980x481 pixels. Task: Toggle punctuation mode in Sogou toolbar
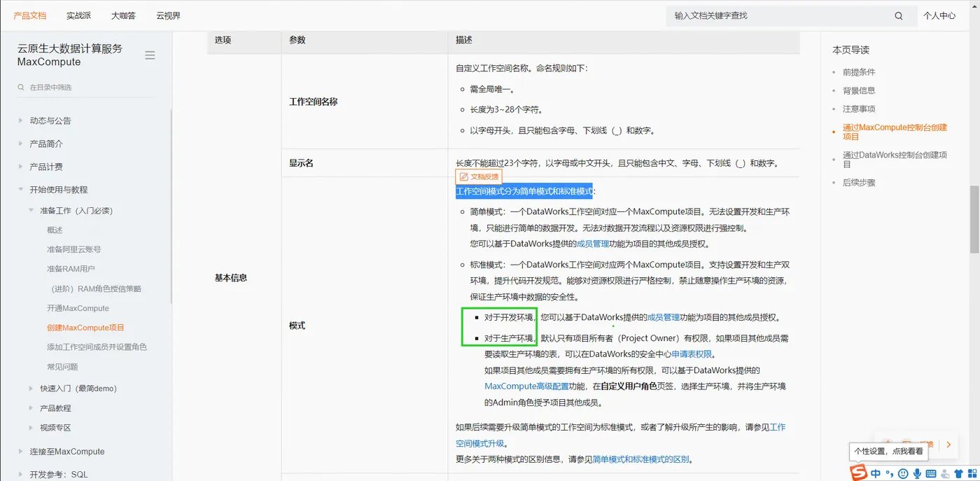click(890, 473)
